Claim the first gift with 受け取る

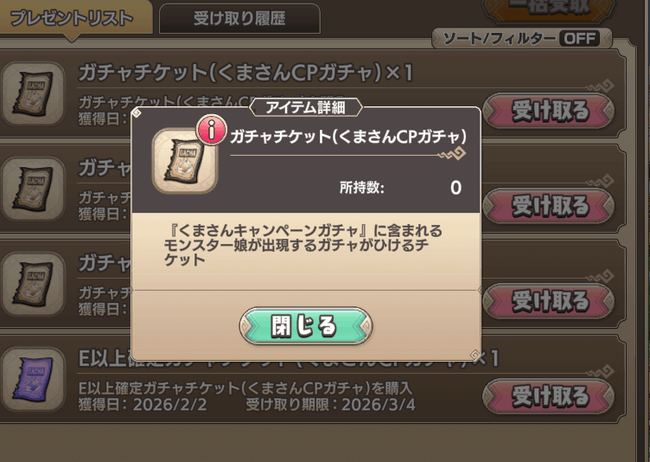548,111
